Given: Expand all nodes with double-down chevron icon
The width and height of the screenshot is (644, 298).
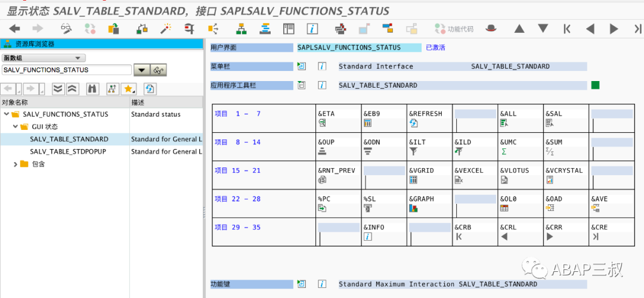Looking at the screenshot, I should tap(58, 88).
